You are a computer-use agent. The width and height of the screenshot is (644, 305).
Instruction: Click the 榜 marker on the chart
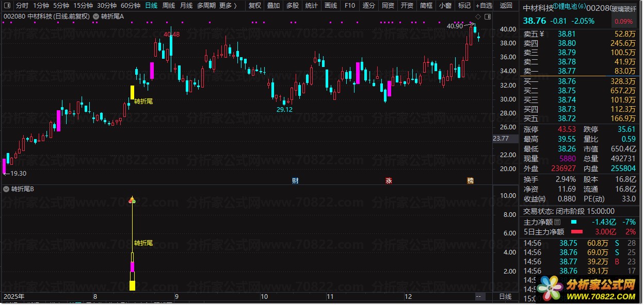pos(470,180)
